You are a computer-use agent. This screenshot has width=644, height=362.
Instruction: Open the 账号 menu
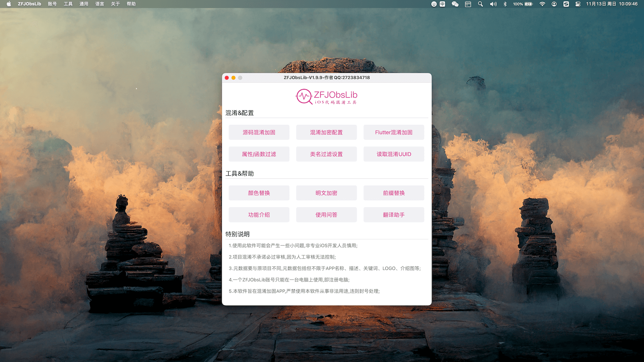click(52, 4)
